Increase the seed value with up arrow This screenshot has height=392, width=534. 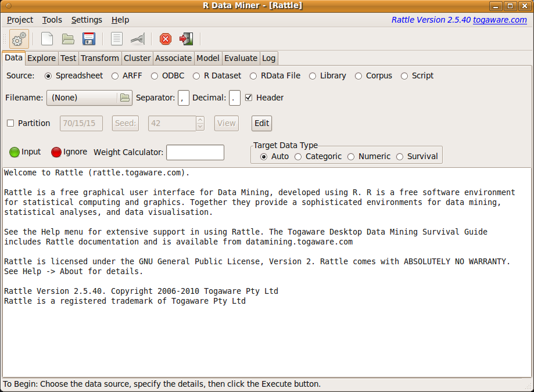click(x=200, y=120)
